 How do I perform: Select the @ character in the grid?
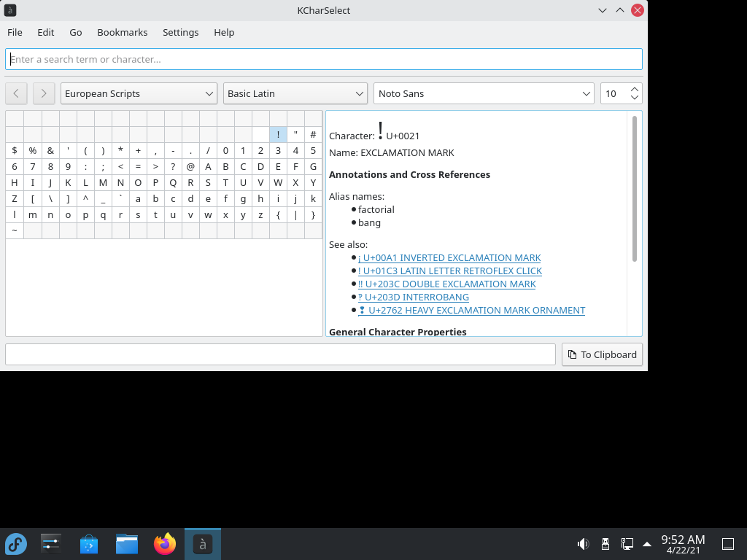coord(190,167)
